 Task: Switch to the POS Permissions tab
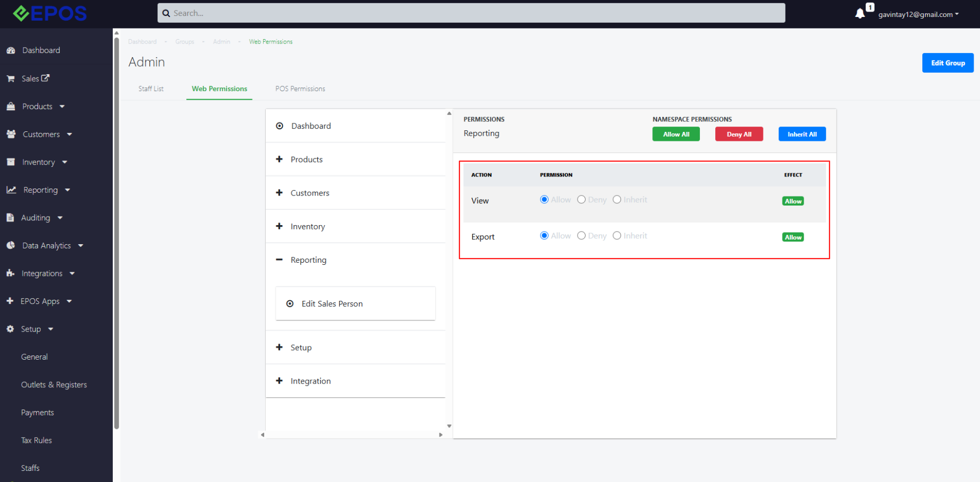point(300,88)
